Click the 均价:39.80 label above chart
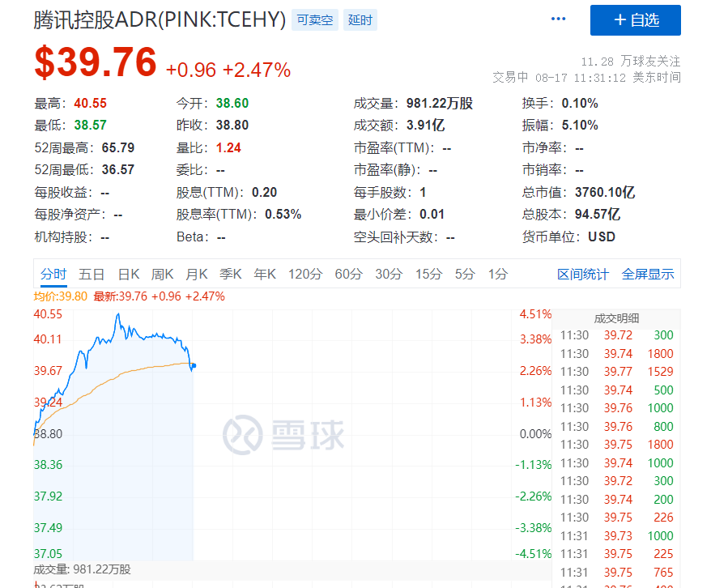Screen dimensions: 711x588 (60, 296)
